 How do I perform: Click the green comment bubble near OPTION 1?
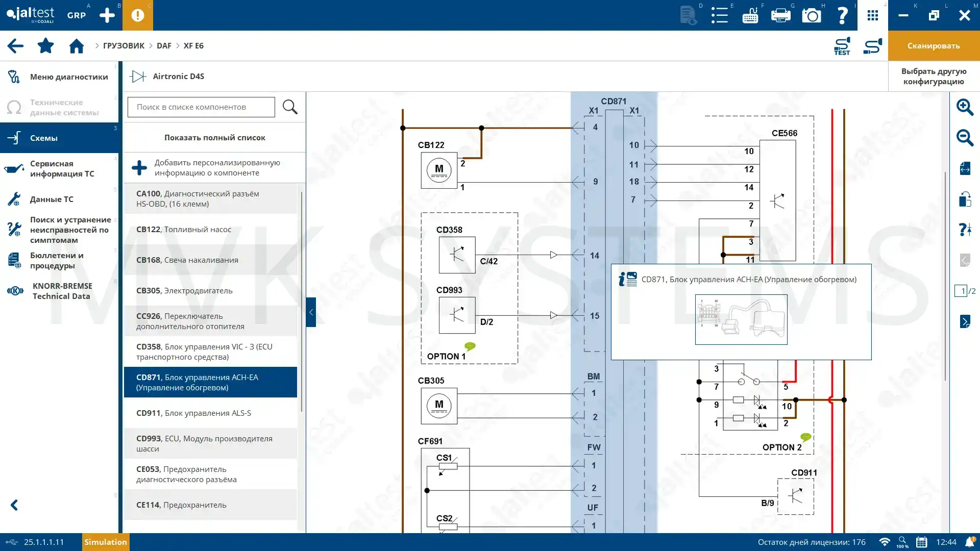[x=470, y=346]
